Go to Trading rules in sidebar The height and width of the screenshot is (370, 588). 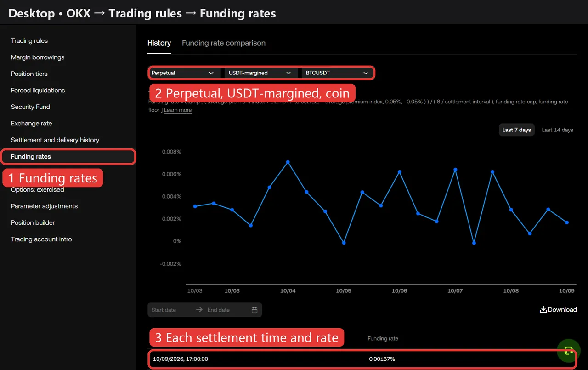point(29,41)
